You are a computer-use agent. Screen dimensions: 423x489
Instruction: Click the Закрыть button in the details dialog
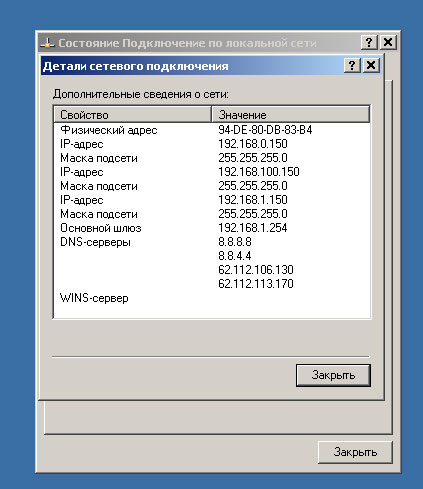pyautogui.click(x=333, y=375)
